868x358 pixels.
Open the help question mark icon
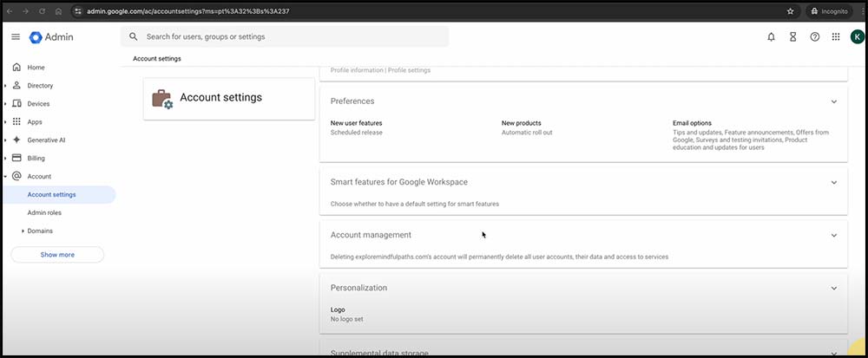click(814, 37)
